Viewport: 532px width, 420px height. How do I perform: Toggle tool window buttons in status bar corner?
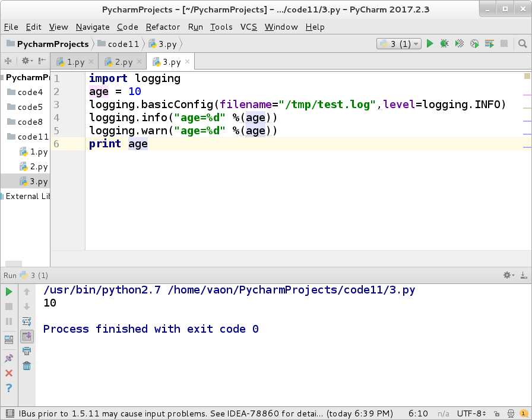10,413
